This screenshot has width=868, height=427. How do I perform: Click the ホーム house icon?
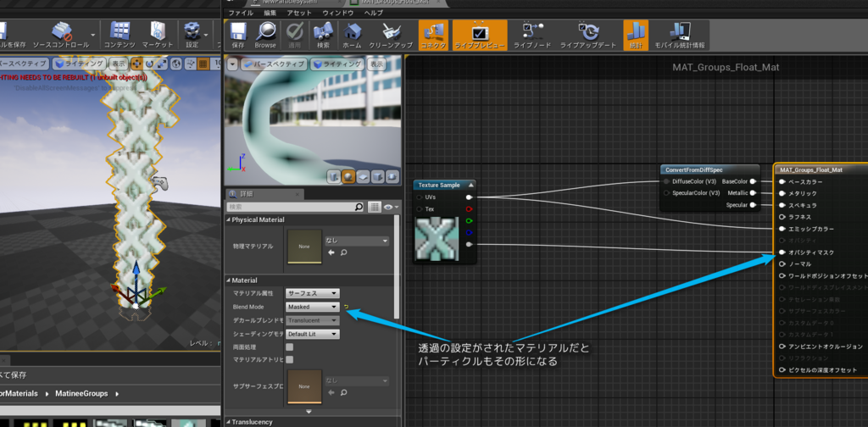click(352, 36)
